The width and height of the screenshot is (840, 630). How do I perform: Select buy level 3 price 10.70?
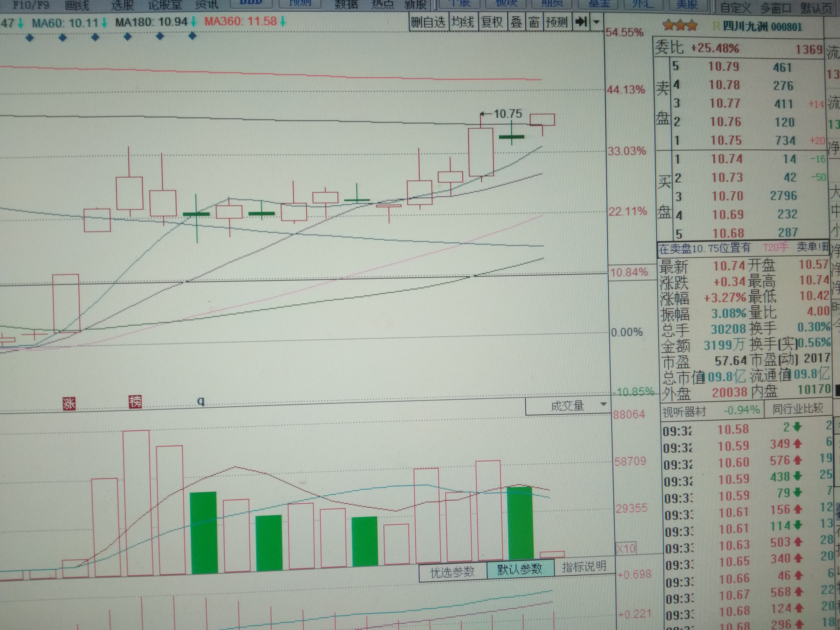[x=727, y=196]
